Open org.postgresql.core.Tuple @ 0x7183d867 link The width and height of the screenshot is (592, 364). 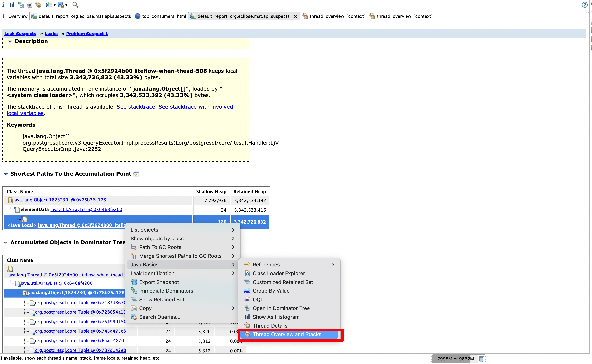tap(80, 303)
